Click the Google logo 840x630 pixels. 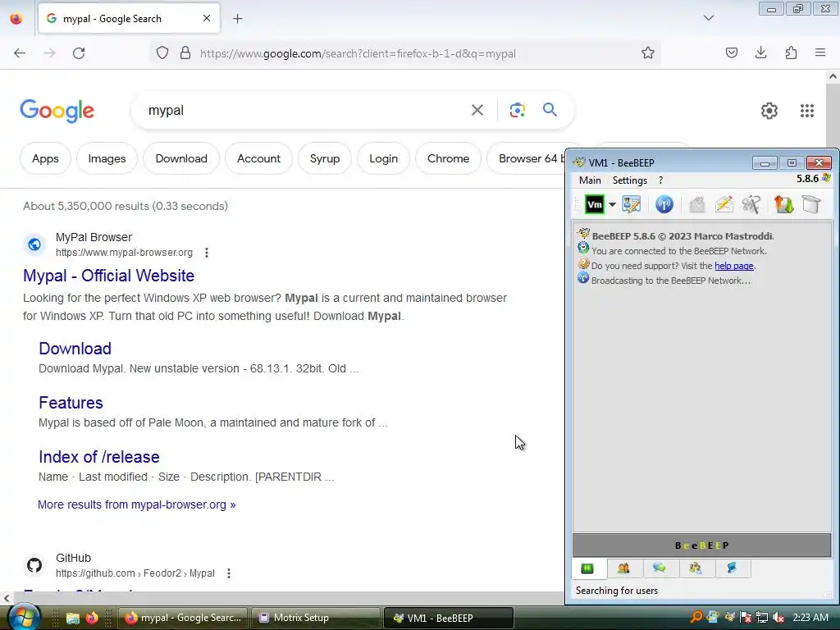(x=57, y=111)
